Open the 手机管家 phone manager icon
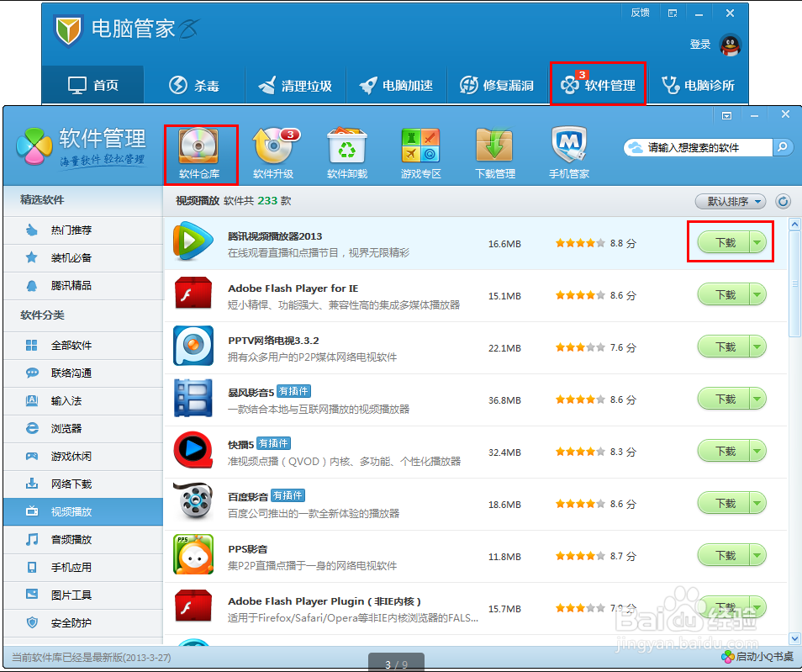 [x=569, y=154]
